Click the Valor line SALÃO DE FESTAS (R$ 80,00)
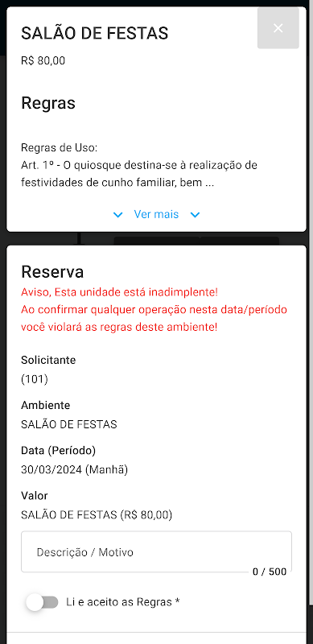Screen dimensions: 313x644 97,514
